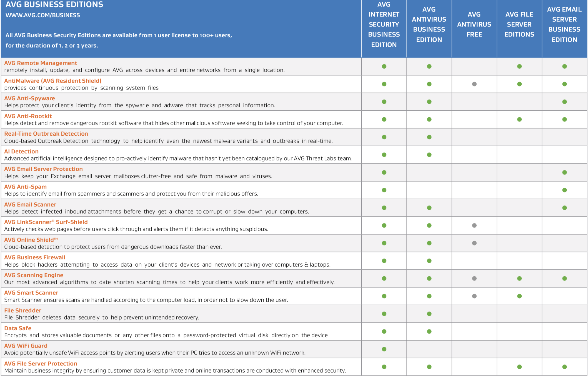Click Real-Time Outbreak dot under AntiVirus Business
Viewport: 588px width, 377px height.
point(429,137)
